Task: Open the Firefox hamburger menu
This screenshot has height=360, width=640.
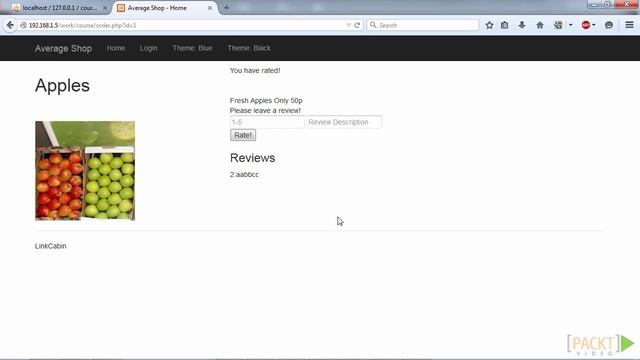Action: pos(629,25)
